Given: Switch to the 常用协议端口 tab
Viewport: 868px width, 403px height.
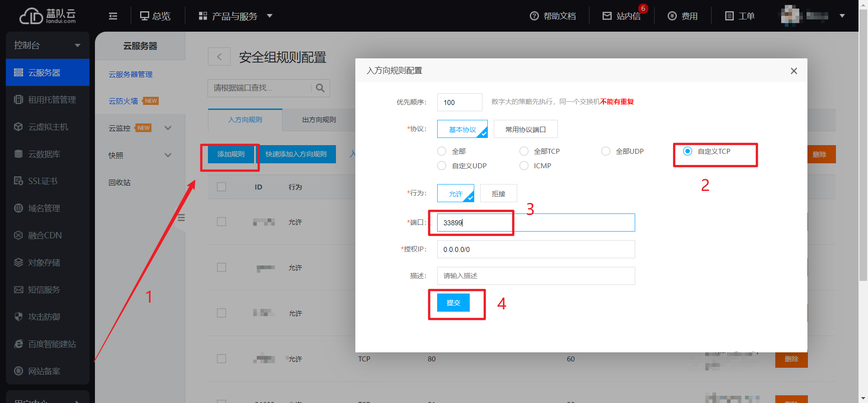Looking at the screenshot, I should (525, 129).
